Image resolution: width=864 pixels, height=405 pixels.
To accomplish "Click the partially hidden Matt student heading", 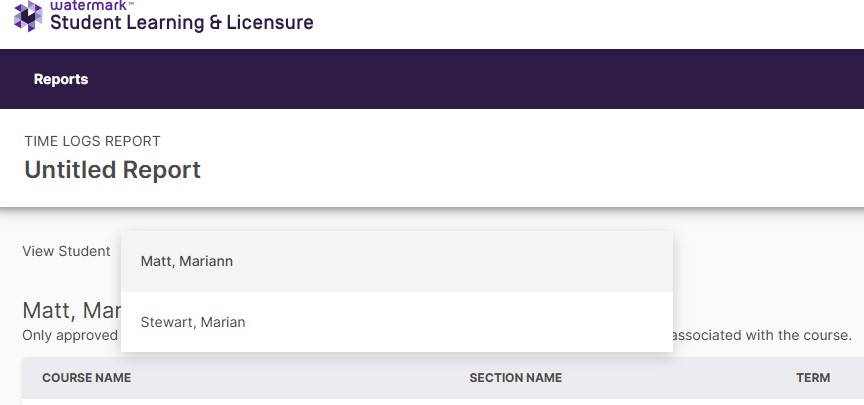I will [x=70, y=308].
